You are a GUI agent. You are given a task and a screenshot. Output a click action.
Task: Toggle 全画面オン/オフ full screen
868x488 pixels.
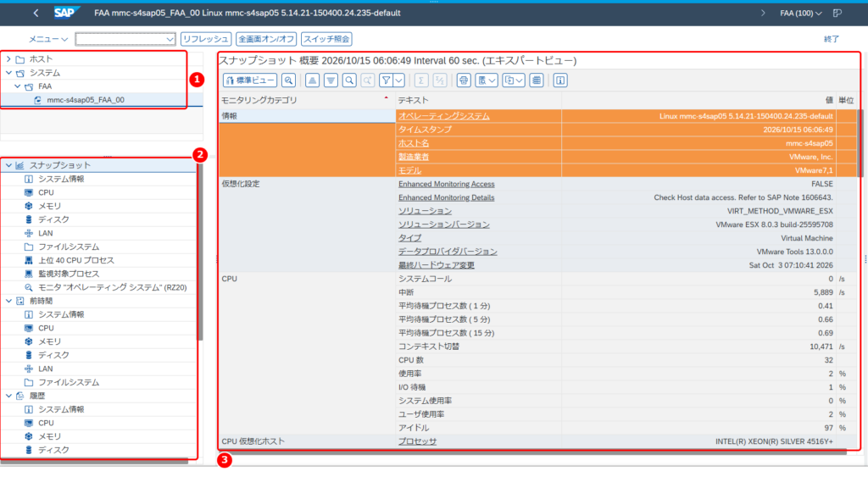pos(266,39)
